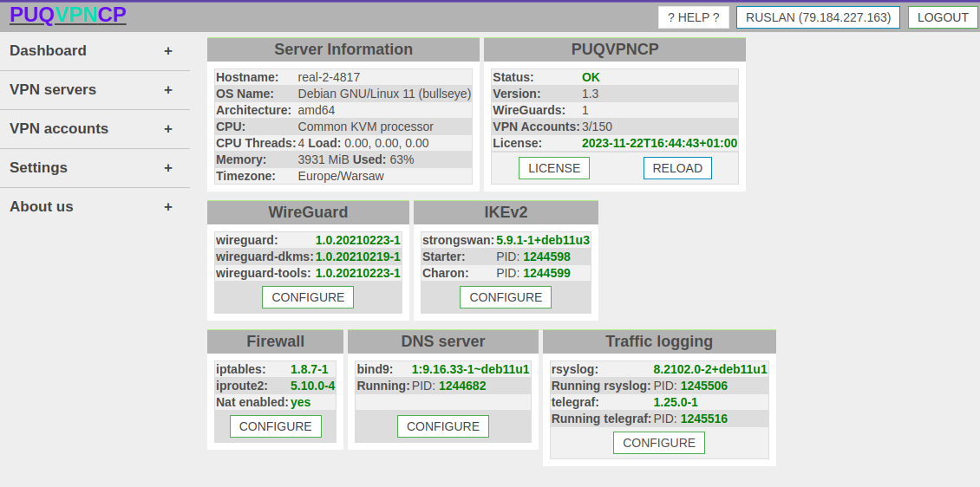Select About us in the sidebar

[x=42, y=206]
